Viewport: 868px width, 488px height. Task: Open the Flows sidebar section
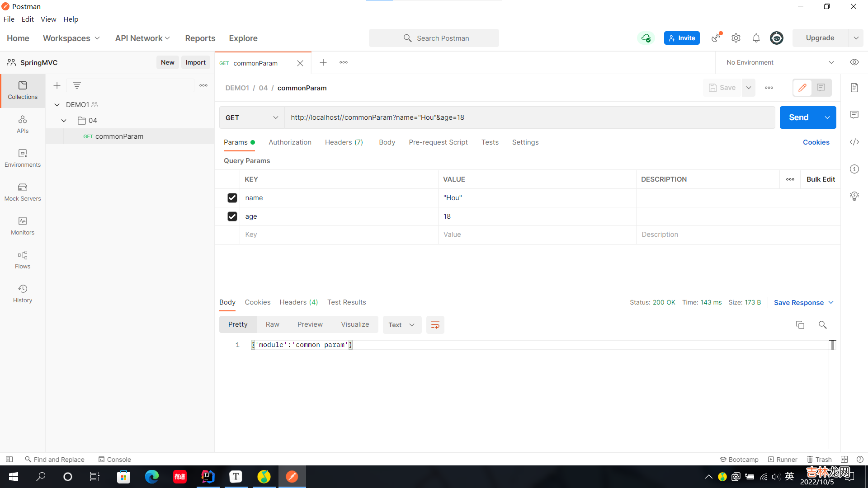click(x=23, y=260)
